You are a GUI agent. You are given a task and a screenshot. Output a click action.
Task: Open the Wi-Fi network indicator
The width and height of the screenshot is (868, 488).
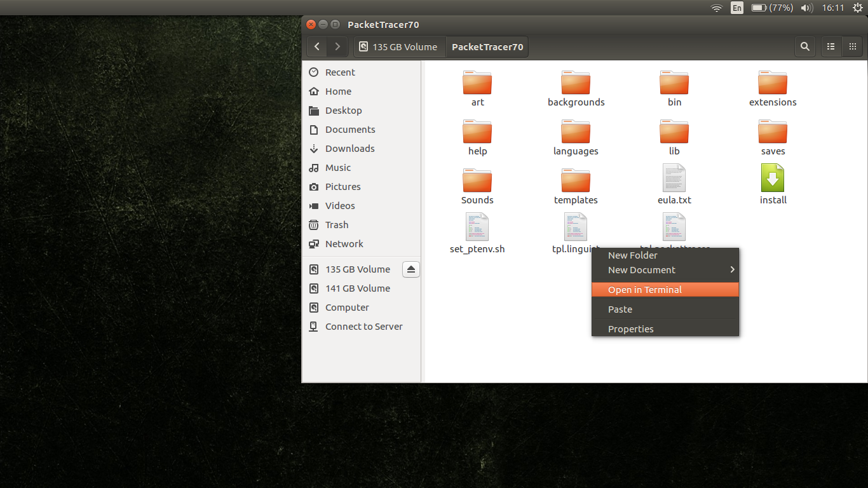tap(717, 8)
